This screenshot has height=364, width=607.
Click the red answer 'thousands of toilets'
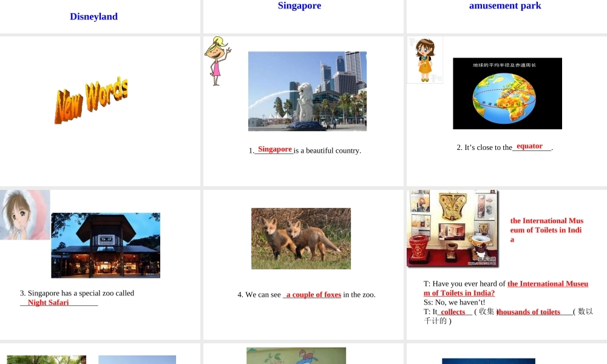(529, 312)
